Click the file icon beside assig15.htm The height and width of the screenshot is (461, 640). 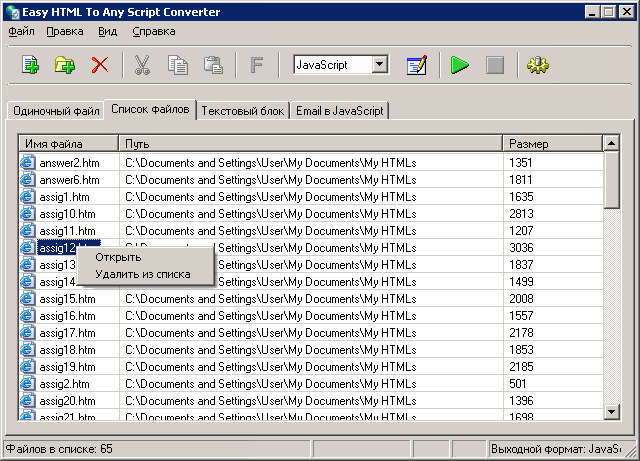(27, 298)
